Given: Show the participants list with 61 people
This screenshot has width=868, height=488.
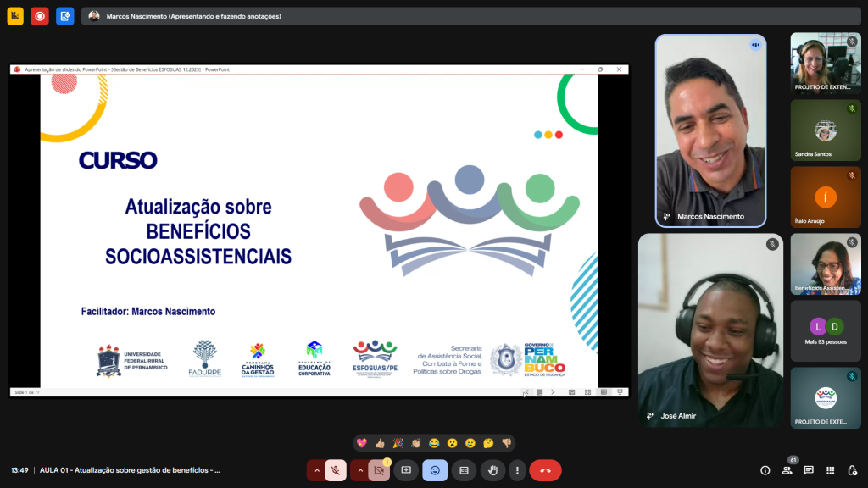Looking at the screenshot, I should pos(787,470).
